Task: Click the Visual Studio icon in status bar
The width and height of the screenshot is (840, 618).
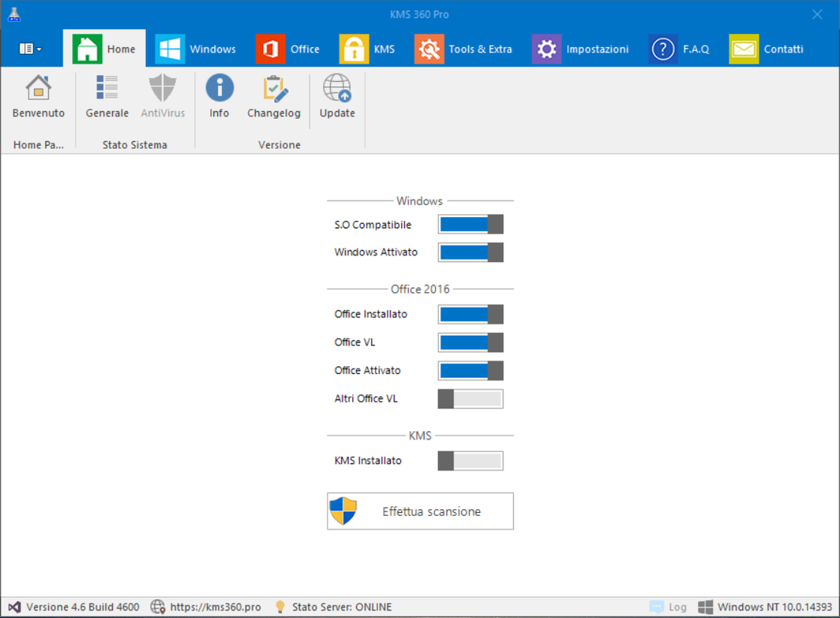Action: [15, 606]
